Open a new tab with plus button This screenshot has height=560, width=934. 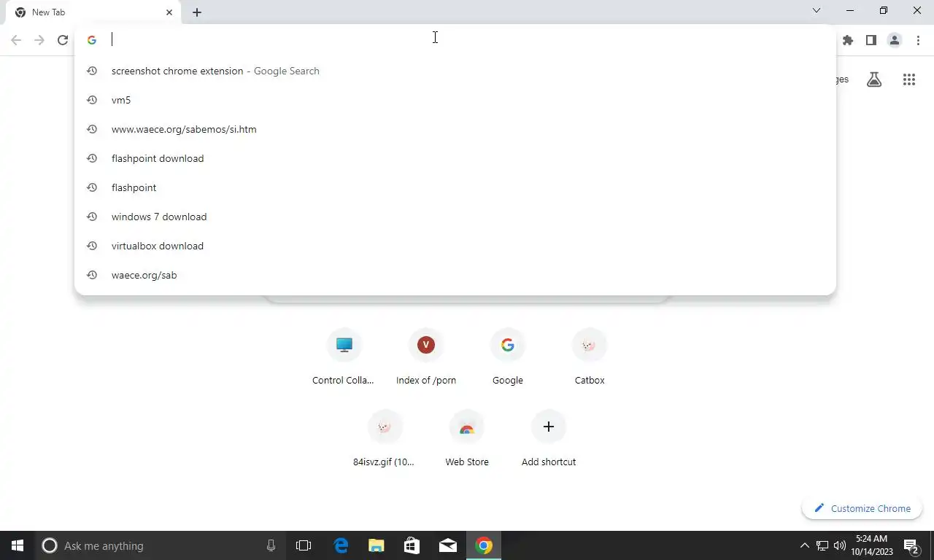point(197,12)
